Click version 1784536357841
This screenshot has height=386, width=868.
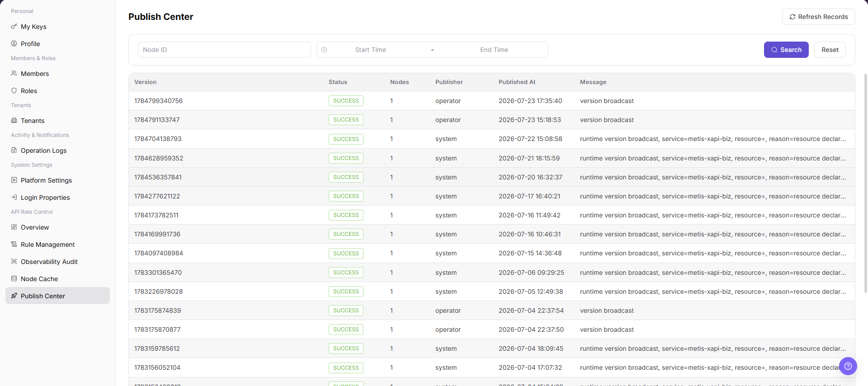(158, 177)
